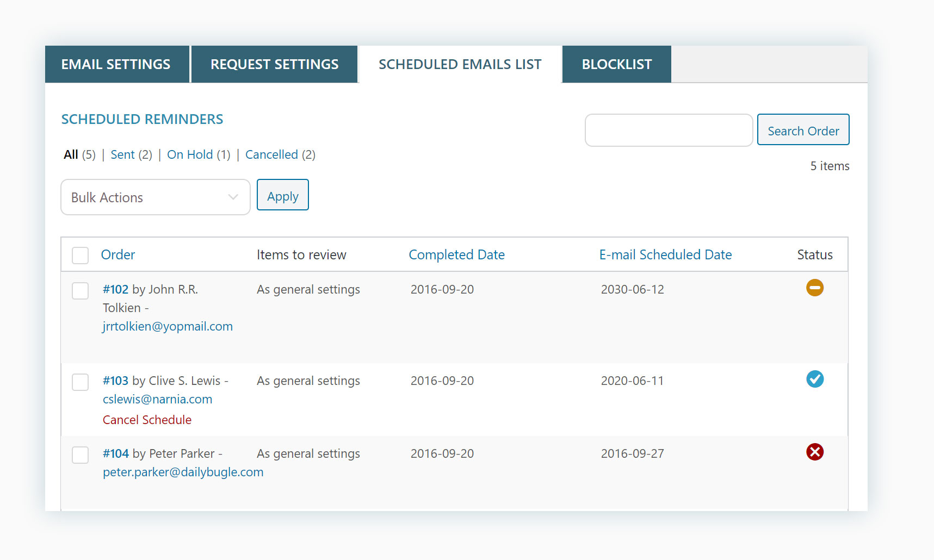Focus the order search input field
934x560 pixels.
(x=669, y=130)
